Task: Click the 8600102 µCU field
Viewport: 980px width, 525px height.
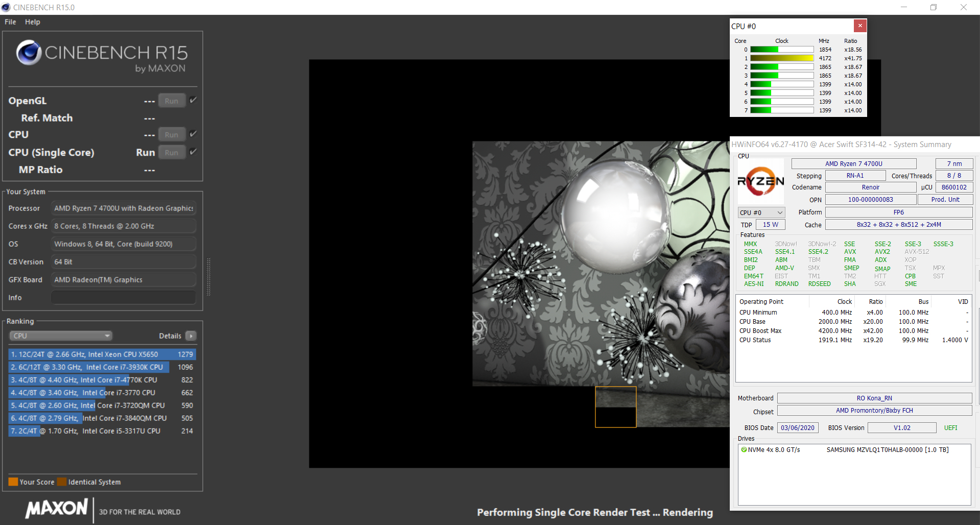Action: (954, 187)
